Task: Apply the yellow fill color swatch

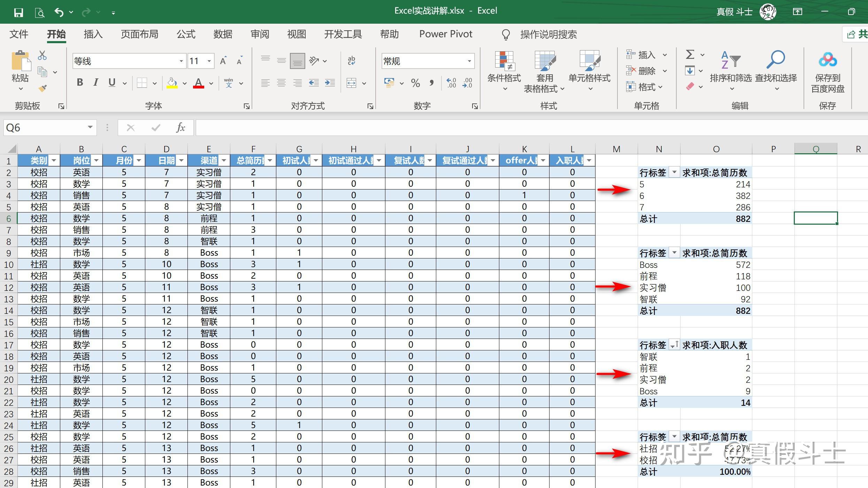Action: [x=172, y=83]
